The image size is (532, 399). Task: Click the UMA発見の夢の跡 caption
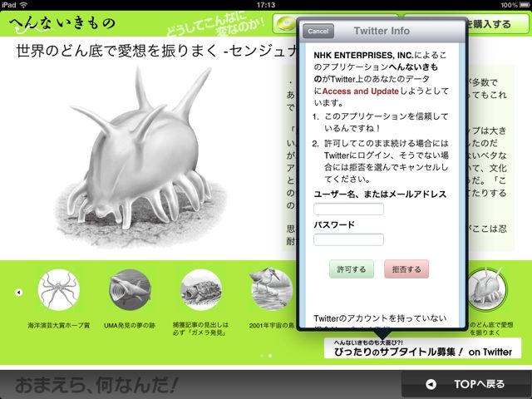click(x=130, y=325)
